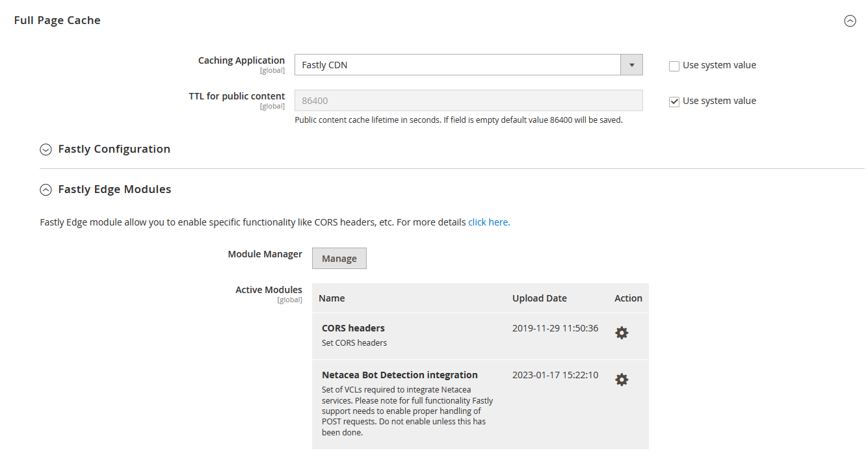Collapse the Fastly Edge Modules section title
This screenshot has height=464, width=868.
[x=114, y=190]
